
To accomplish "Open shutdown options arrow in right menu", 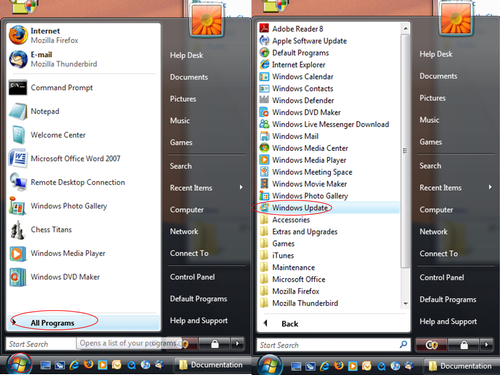I will [x=486, y=345].
